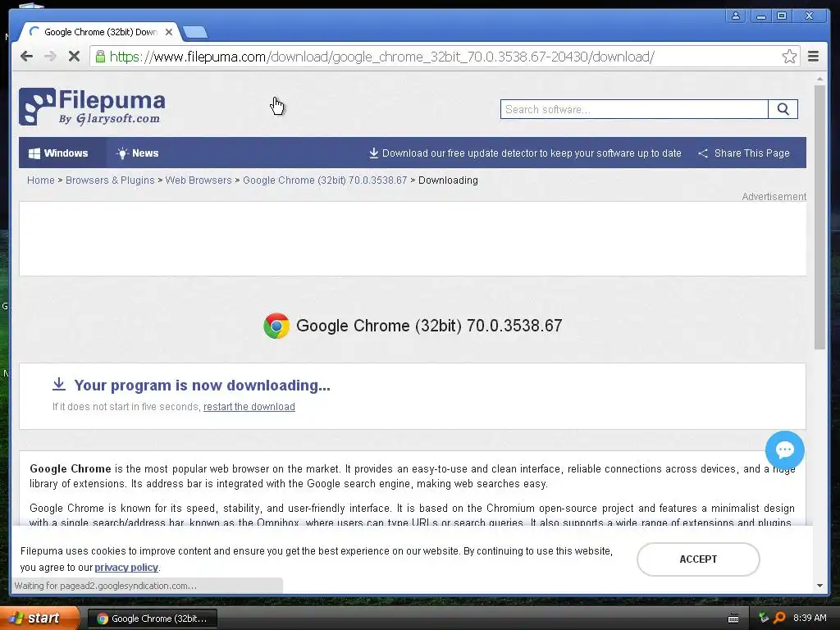Open the Chrome hamburger menu

[813, 57]
